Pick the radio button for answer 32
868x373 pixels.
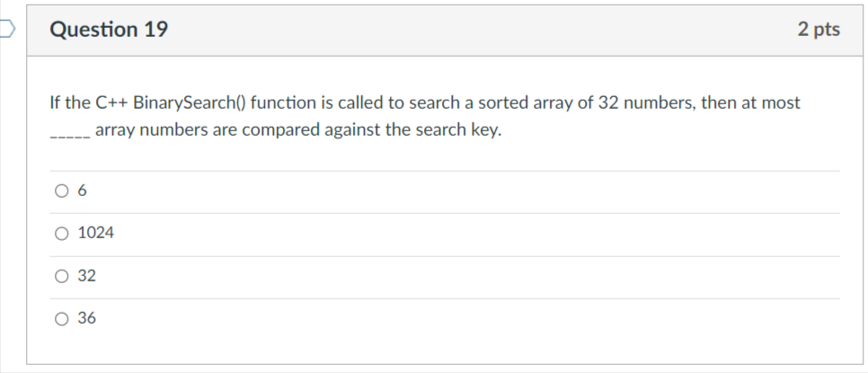61,276
